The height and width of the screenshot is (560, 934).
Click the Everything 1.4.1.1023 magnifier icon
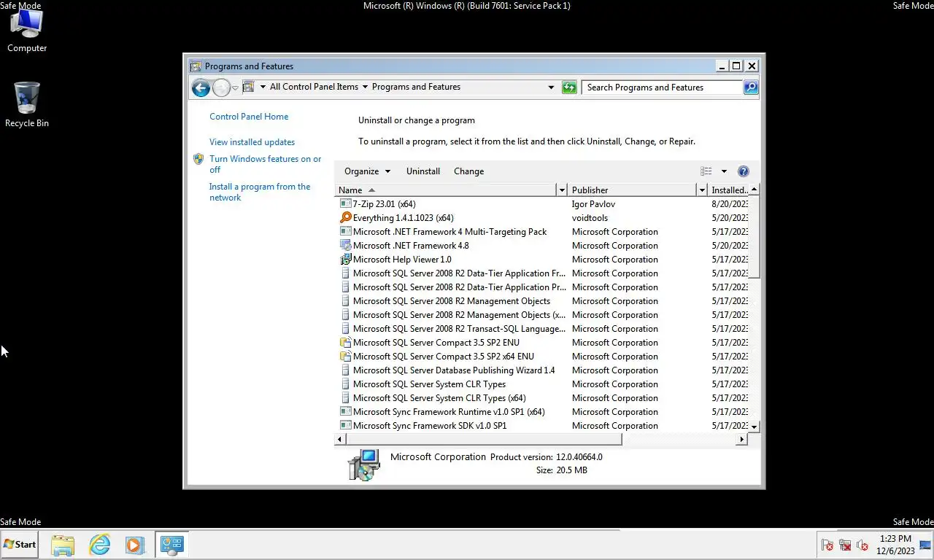(346, 218)
